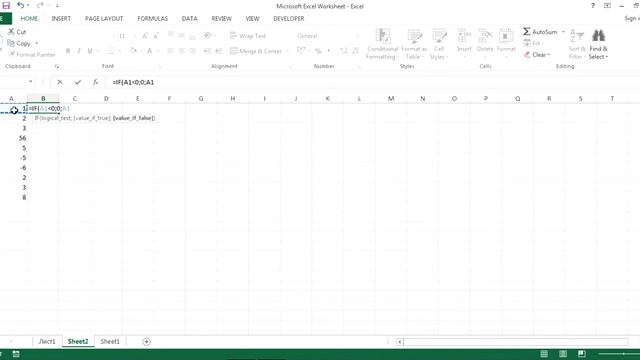Click the Fill button in Editing group
The height and width of the screenshot is (360, 640).
click(x=532, y=43)
